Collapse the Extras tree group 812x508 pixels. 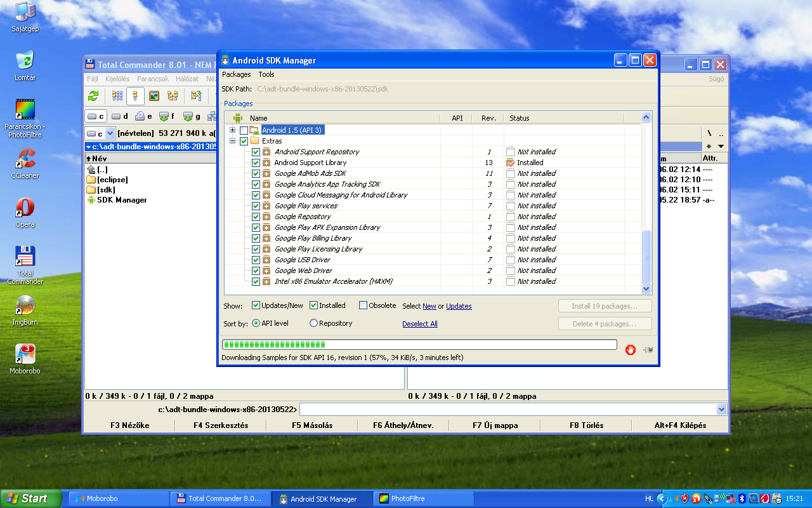[x=233, y=141]
